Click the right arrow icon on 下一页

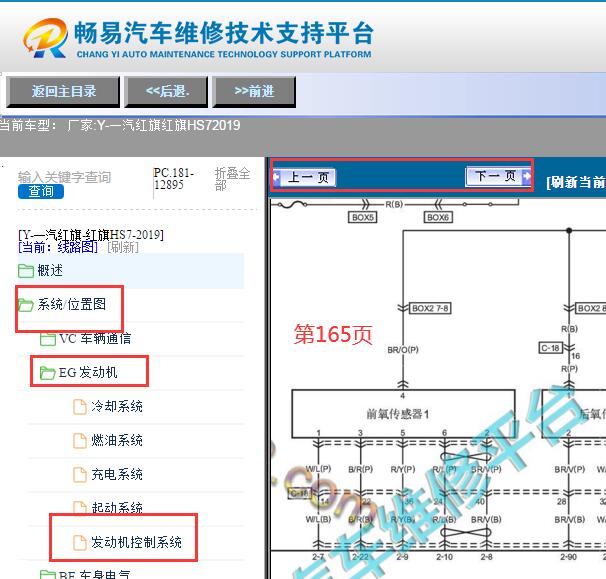(x=526, y=176)
